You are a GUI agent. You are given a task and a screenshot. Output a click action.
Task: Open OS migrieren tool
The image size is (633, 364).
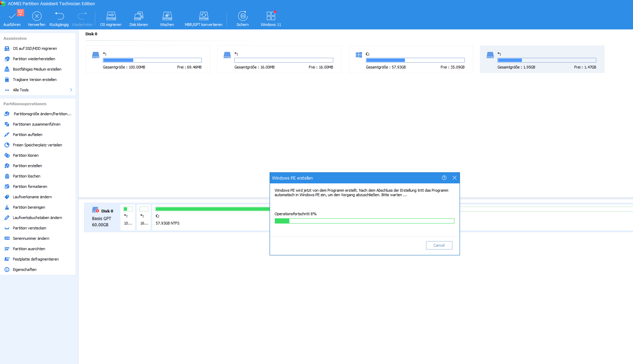pos(111,19)
